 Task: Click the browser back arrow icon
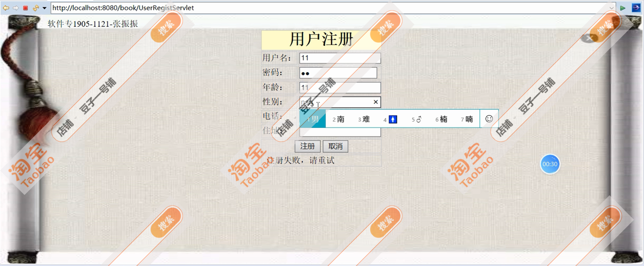(6, 8)
